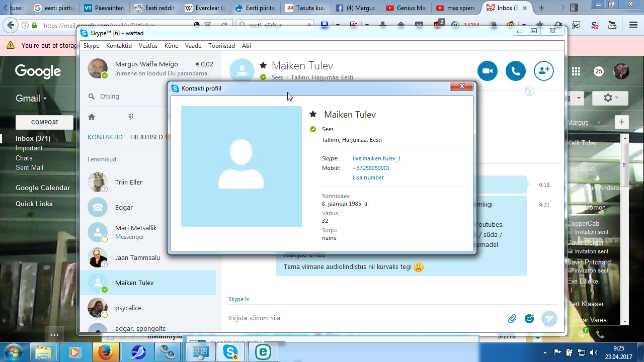Start a voice call with Maiken Tulev

click(516, 71)
